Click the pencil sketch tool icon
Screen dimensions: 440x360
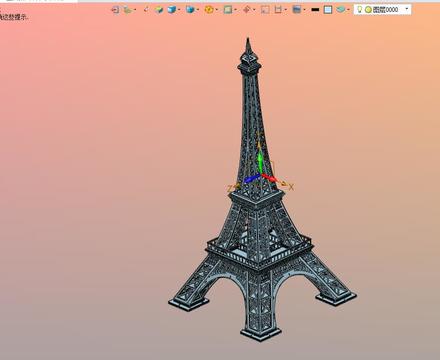(x=146, y=9)
